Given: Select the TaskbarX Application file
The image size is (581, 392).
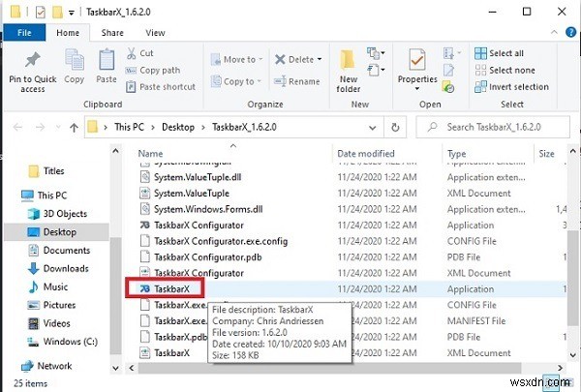Looking at the screenshot, I should point(165,289).
